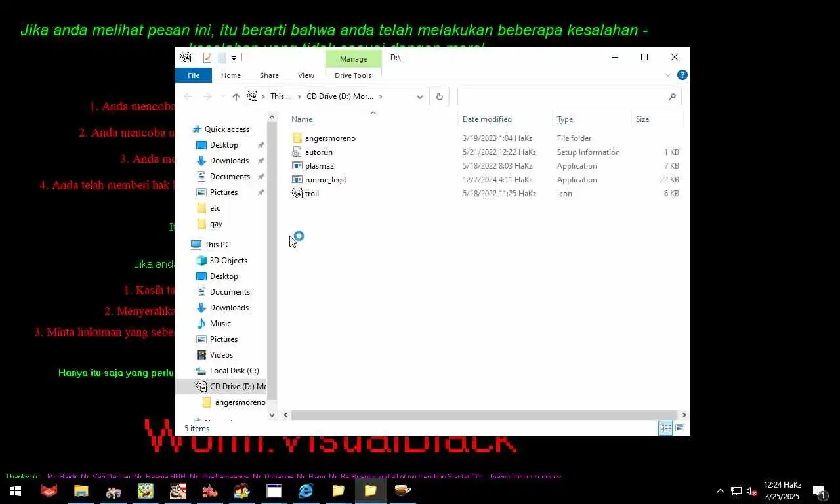Open 3D Objects under This PC
Viewport: 840px width, 504px height.
[228, 261]
